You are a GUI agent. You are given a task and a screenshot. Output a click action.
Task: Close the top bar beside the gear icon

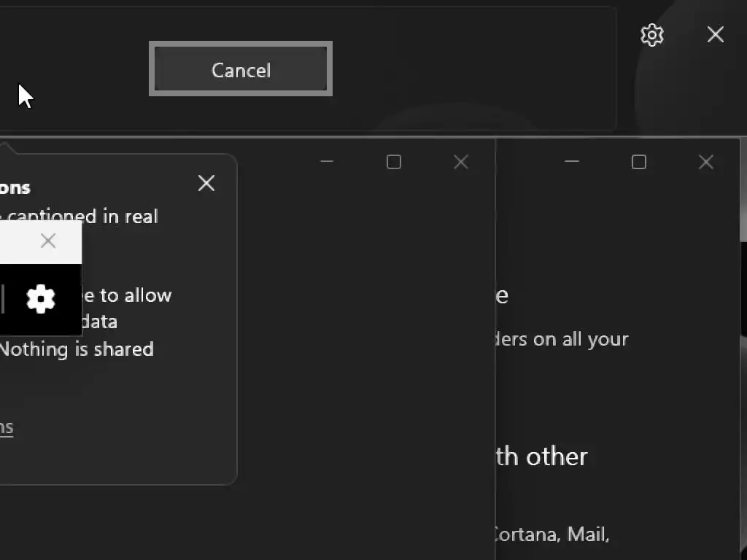[715, 35]
